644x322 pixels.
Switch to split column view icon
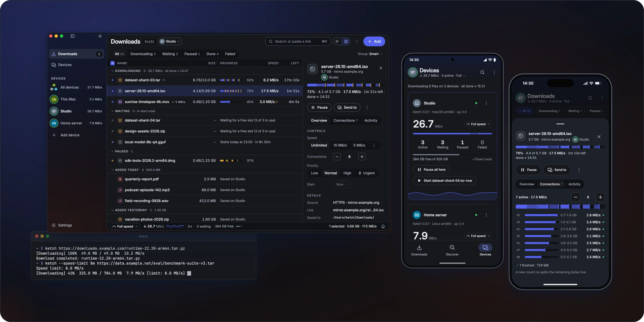click(346, 41)
